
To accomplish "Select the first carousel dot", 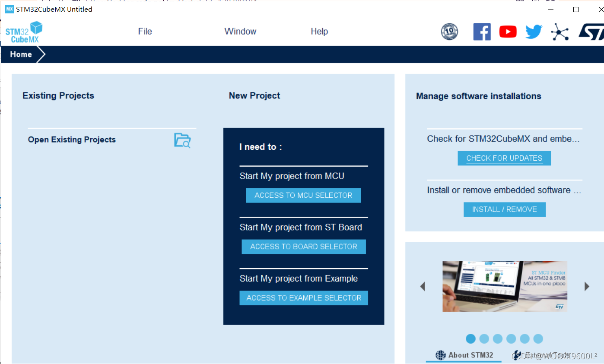I will click(470, 339).
